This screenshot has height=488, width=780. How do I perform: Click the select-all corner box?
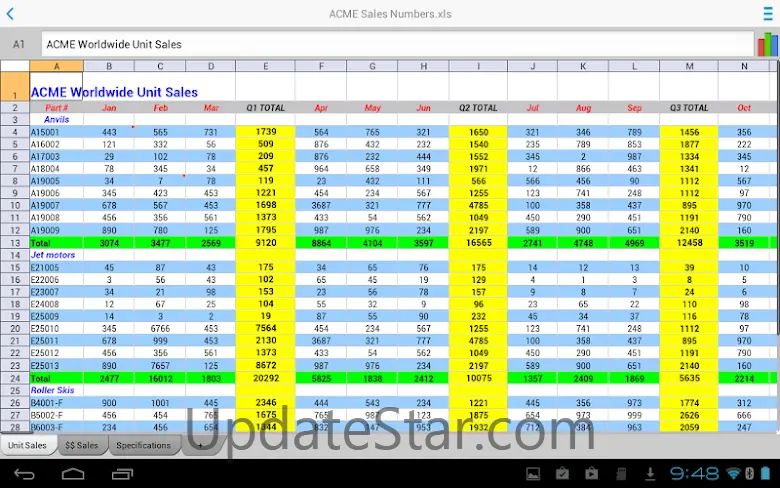pyautogui.click(x=15, y=66)
